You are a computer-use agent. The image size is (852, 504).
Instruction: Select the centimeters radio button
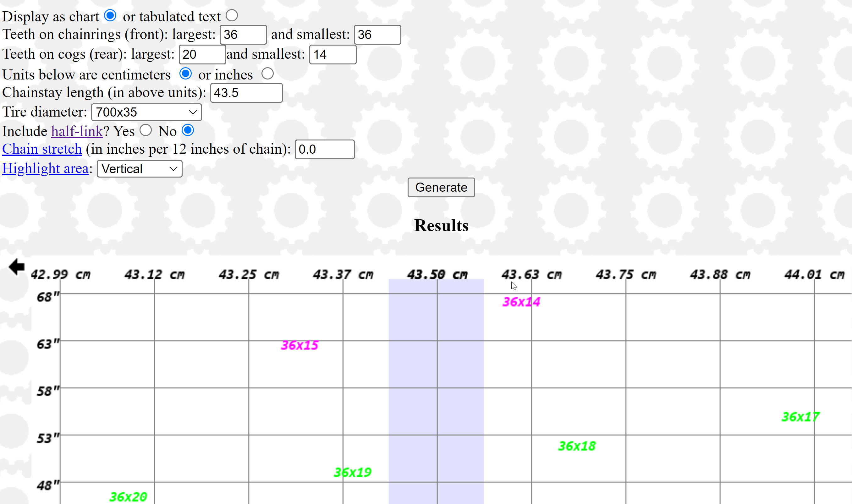pos(185,74)
